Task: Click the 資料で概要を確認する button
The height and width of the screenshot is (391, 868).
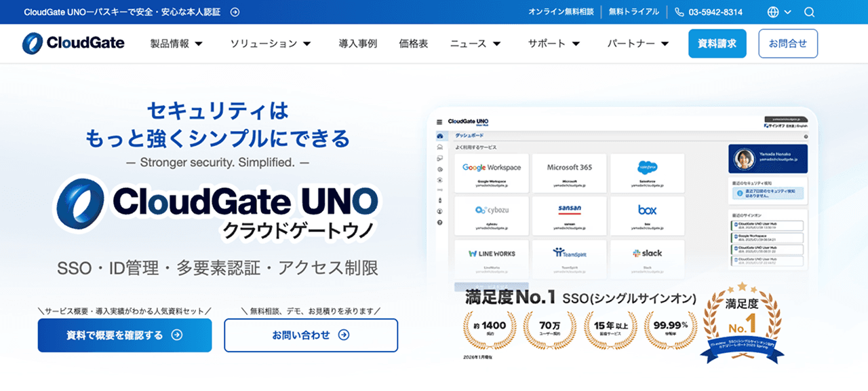Action: tap(125, 335)
